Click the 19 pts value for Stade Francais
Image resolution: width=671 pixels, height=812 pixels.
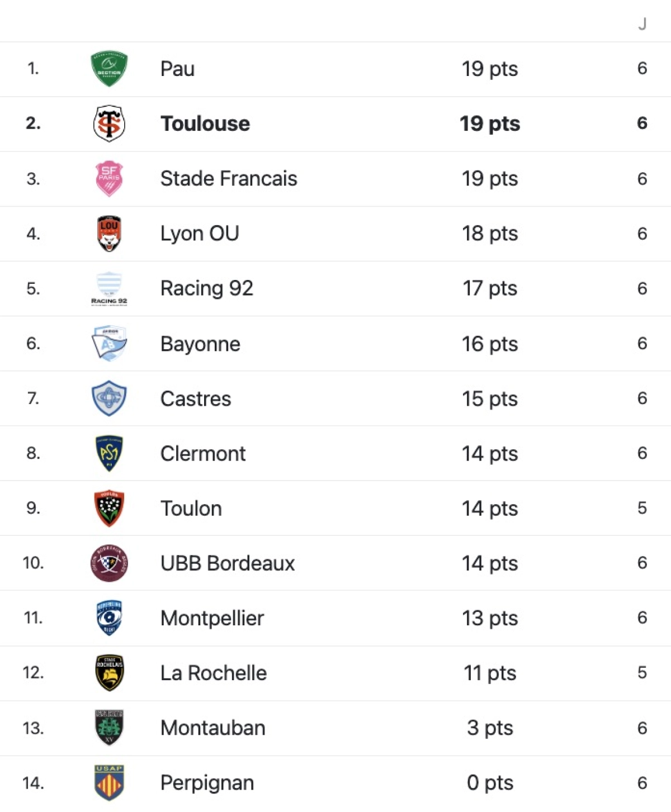pos(489,178)
